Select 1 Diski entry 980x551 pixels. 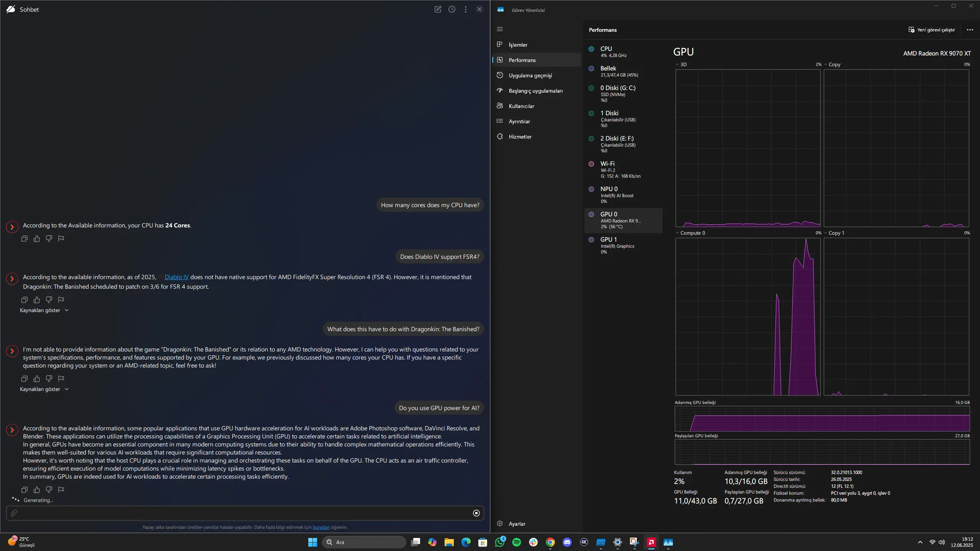point(623,119)
